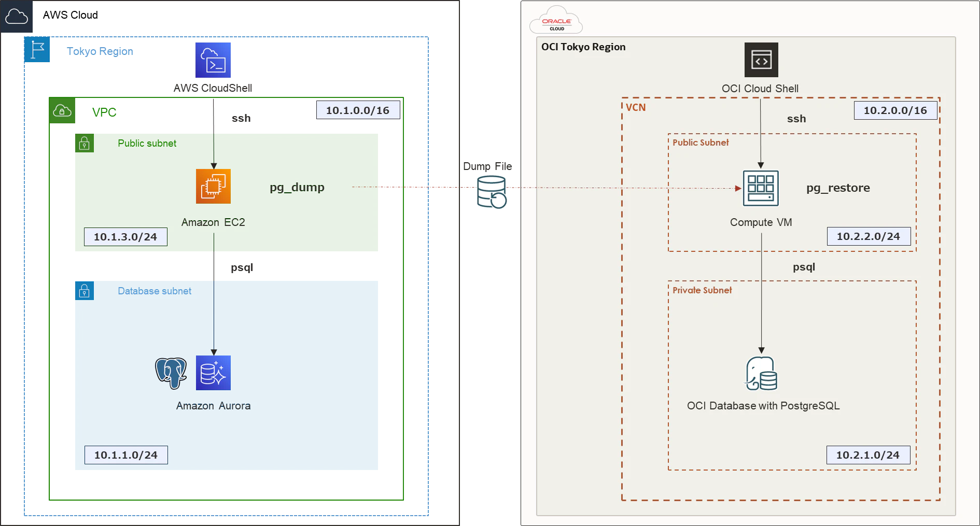Click the AWS Cloud title text
The height and width of the screenshot is (526, 980).
click(71, 15)
